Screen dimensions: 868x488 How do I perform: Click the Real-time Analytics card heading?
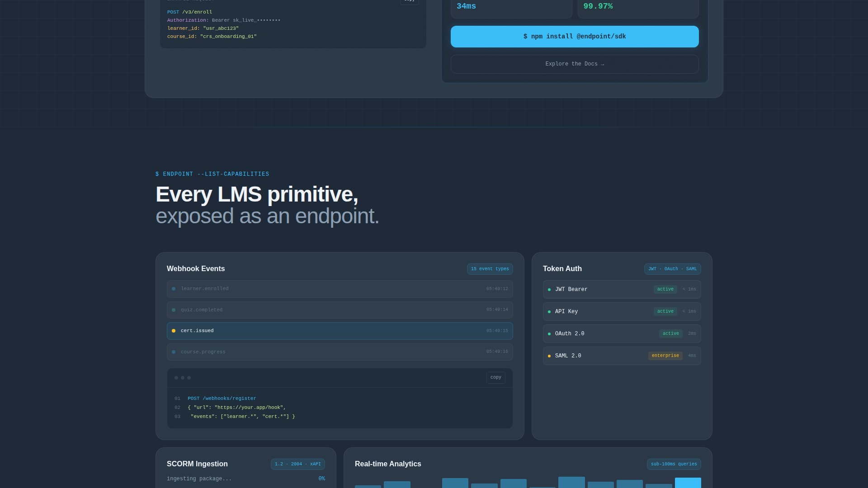pos(388,464)
